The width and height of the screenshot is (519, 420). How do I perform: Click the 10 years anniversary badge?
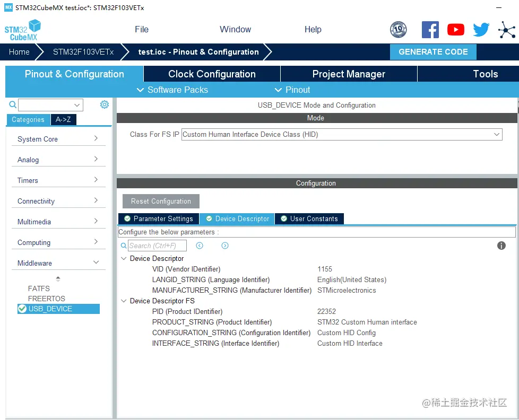(x=398, y=30)
